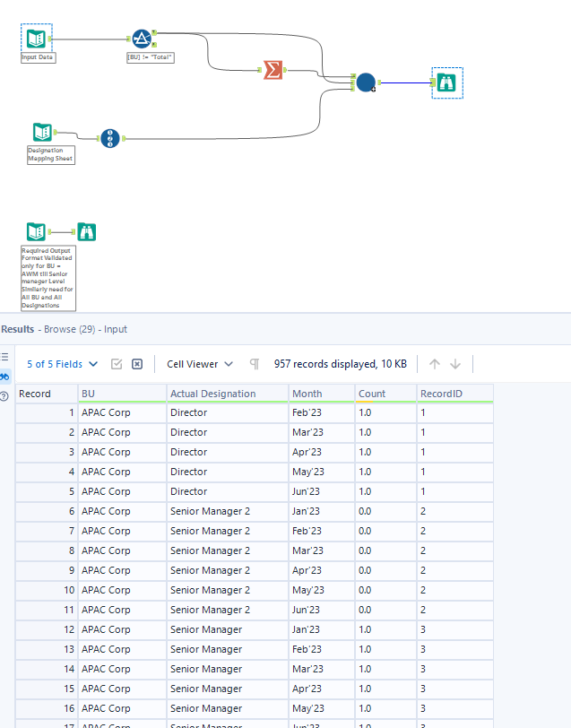This screenshot has height=728, width=571.
Task: Select the blue connection line to Browse
Action: coord(407,83)
